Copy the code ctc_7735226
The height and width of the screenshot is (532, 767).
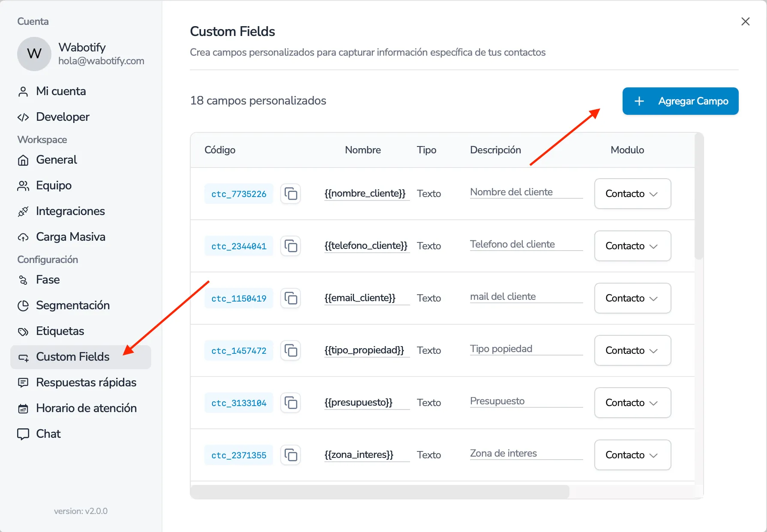[x=291, y=194]
